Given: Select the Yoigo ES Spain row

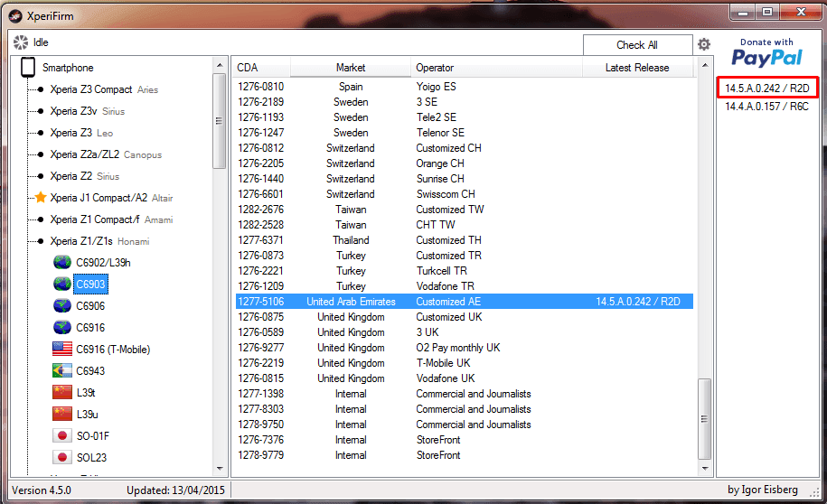Looking at the screenshot, I should [465, 87].
